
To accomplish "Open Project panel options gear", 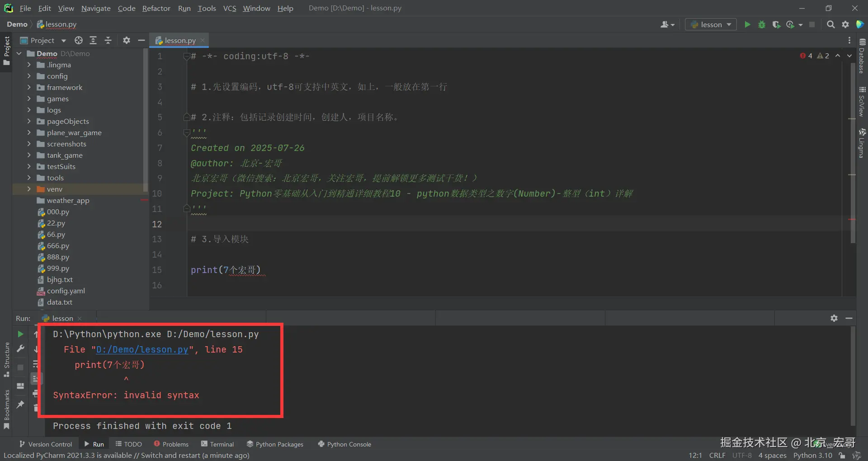I will [127, 40].
